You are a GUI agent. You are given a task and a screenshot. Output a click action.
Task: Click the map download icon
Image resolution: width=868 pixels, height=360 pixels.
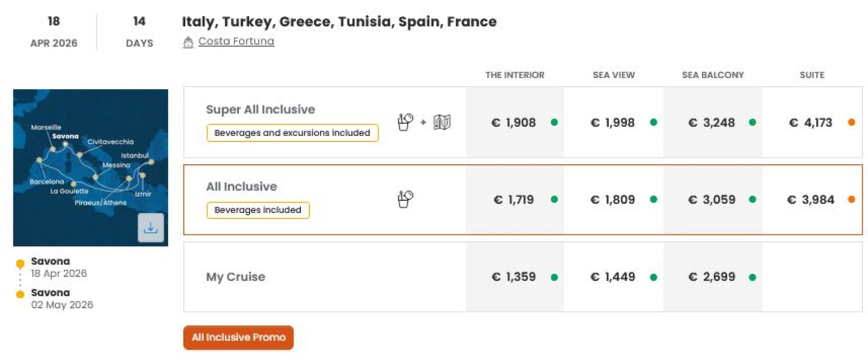coord(151,228)
